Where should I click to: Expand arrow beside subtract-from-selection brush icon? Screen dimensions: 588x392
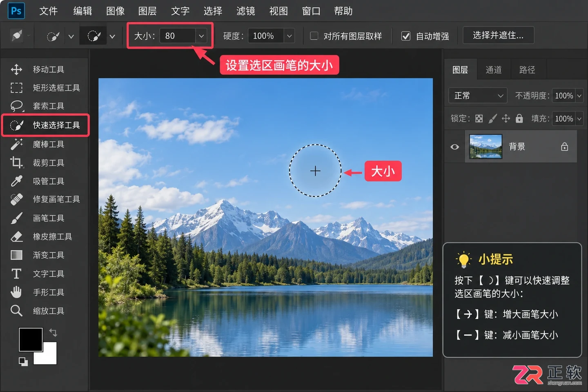[x=112, y=36]
